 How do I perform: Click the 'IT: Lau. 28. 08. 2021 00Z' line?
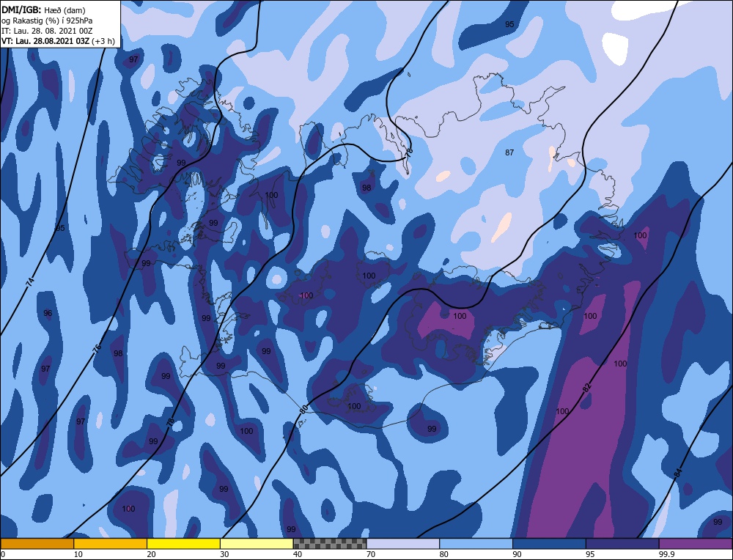point(47,31)
